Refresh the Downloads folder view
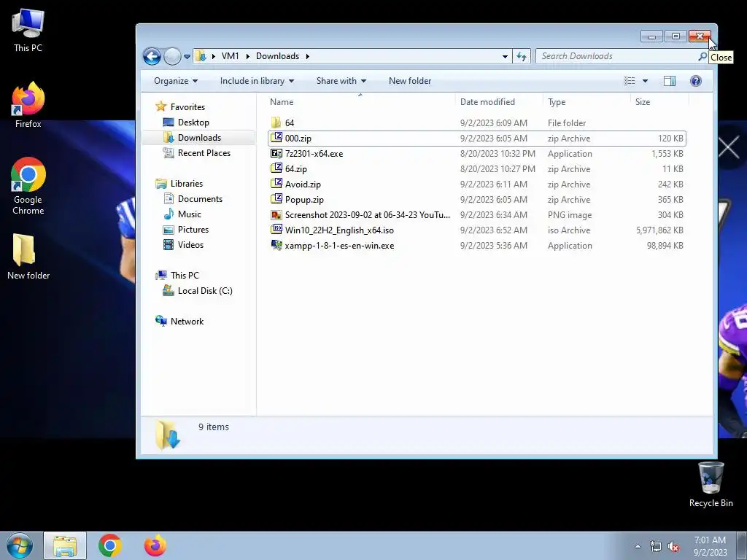 [x=522, y=57]
